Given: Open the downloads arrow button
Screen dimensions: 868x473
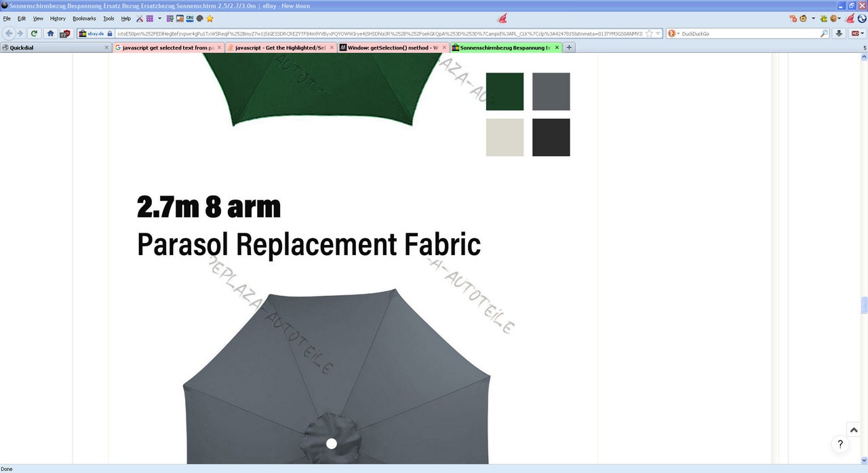Looking at the screenshot, I should pyautogui.click(x=840, y=33).
